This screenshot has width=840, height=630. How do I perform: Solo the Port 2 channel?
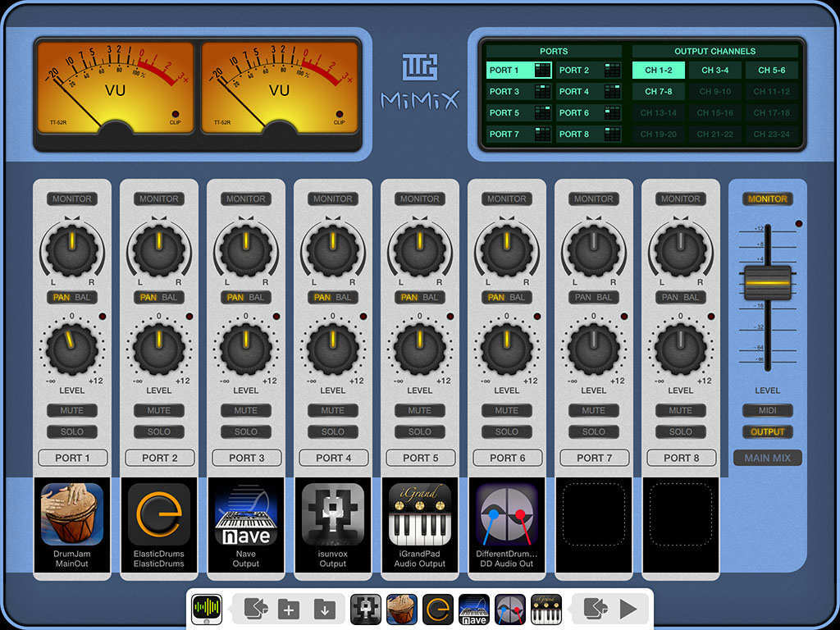159,431
